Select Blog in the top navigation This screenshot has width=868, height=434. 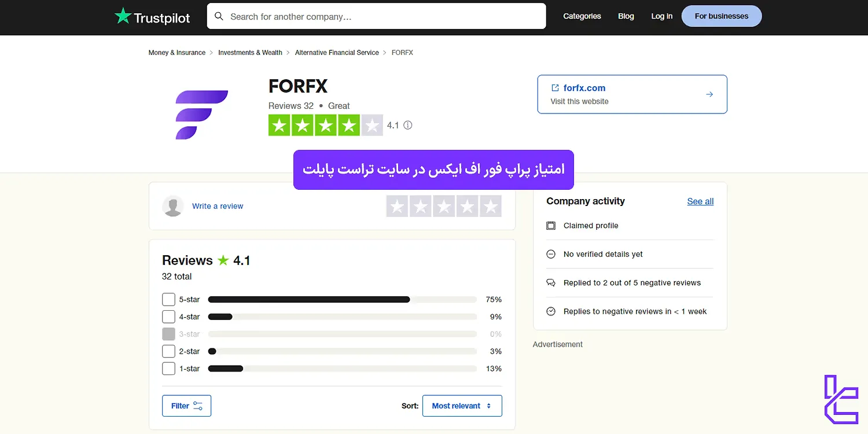626,16
